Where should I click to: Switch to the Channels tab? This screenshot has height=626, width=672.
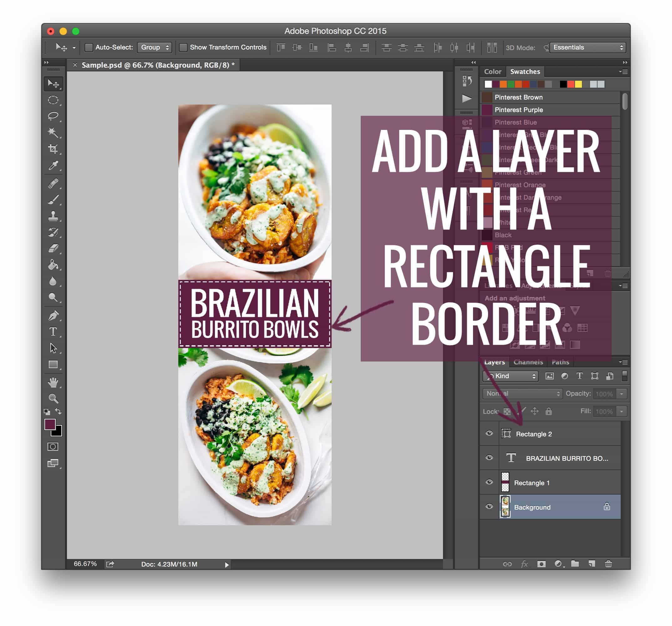pos(528,362)
